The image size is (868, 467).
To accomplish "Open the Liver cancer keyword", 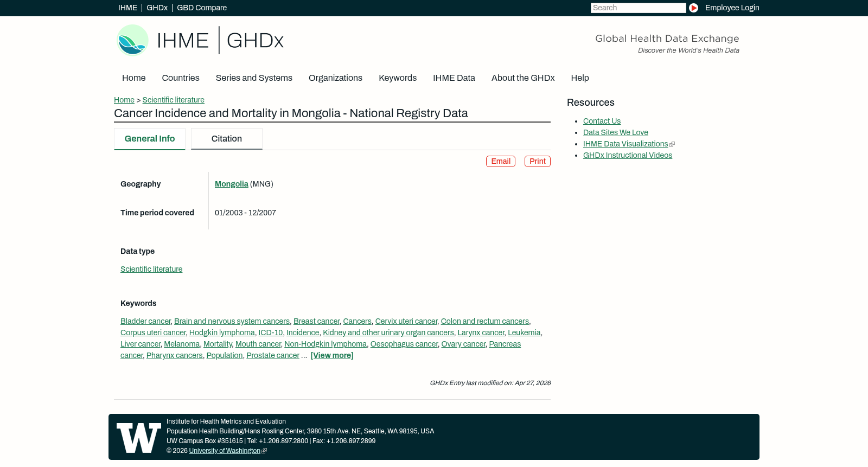I will [141, 344].
